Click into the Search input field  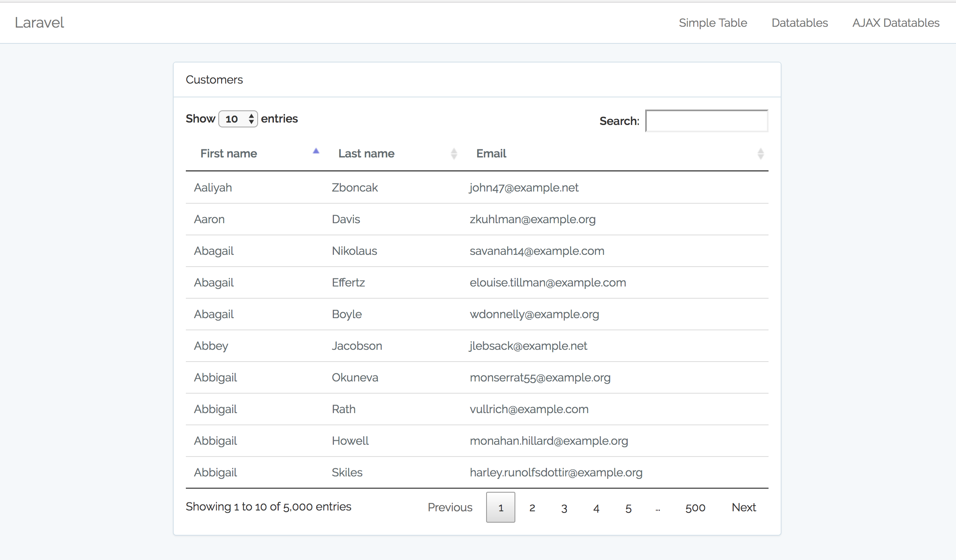pyautogui.click(x=706, y=121)
